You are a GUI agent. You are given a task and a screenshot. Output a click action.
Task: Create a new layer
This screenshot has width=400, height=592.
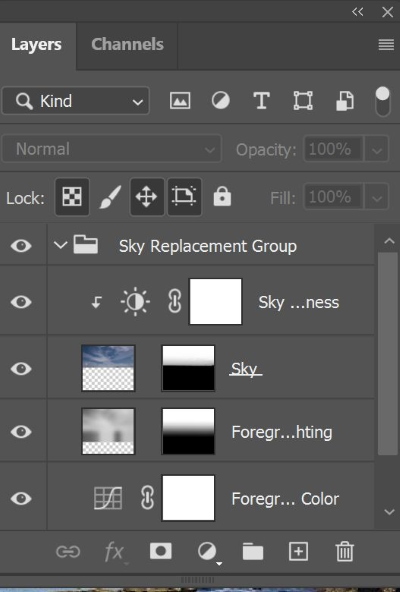pyautogui.click(x=298, y=552)
